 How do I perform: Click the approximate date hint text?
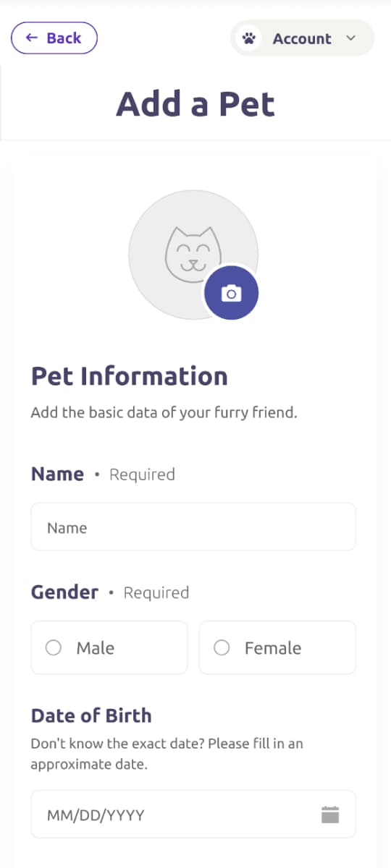tap(167, 754)
